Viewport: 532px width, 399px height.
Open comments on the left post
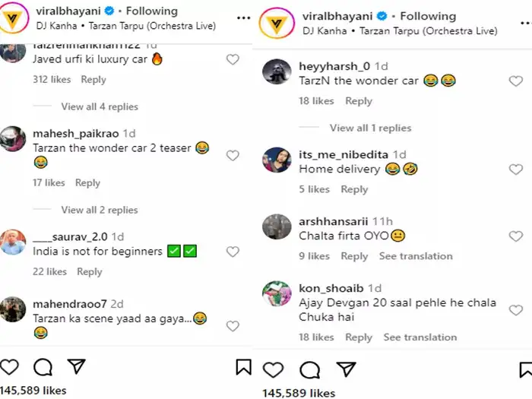(43, 367)
